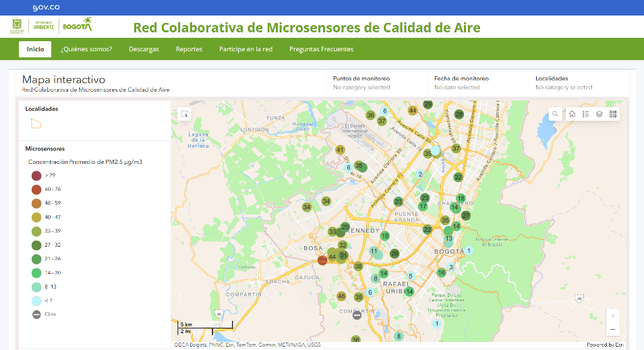Open the Descargas menu item
Screen dimensions: 644x350
[x=144, y=49]
